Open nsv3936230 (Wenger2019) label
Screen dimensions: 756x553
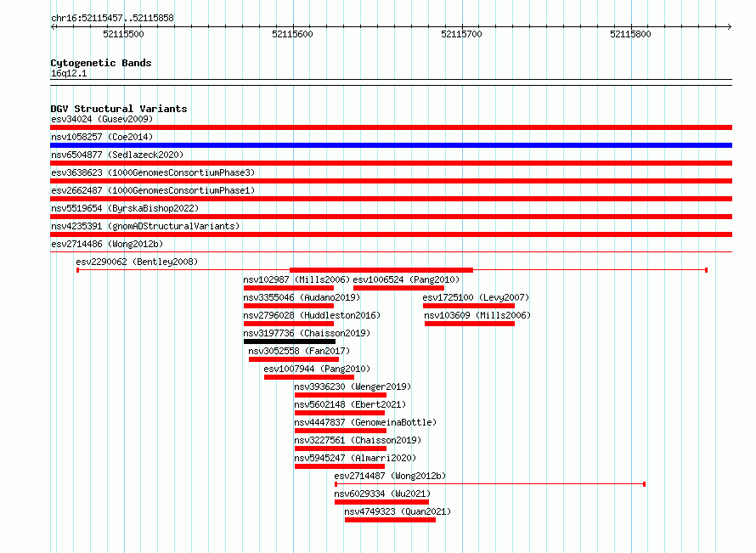tap(353, 387)
